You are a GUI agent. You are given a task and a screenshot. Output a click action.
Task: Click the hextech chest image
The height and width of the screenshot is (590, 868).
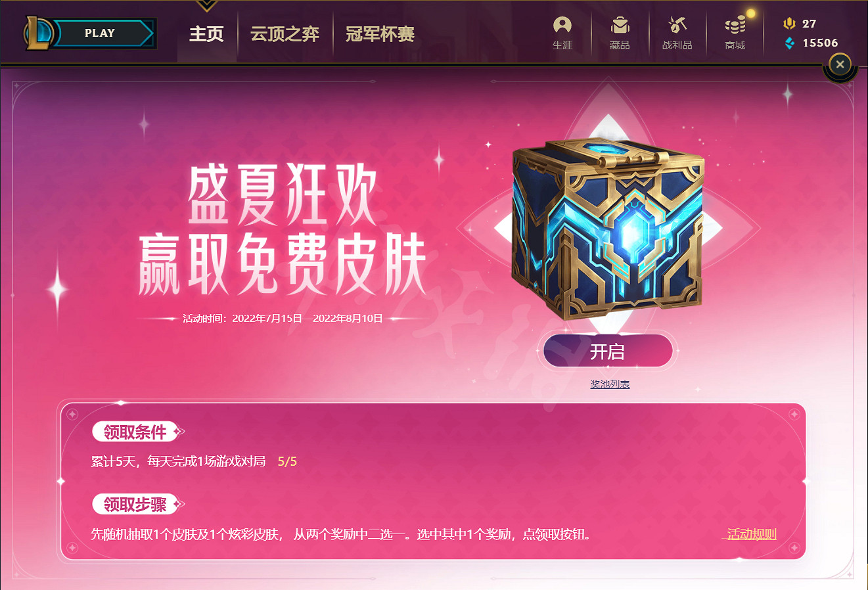click(x=607, y=230)
